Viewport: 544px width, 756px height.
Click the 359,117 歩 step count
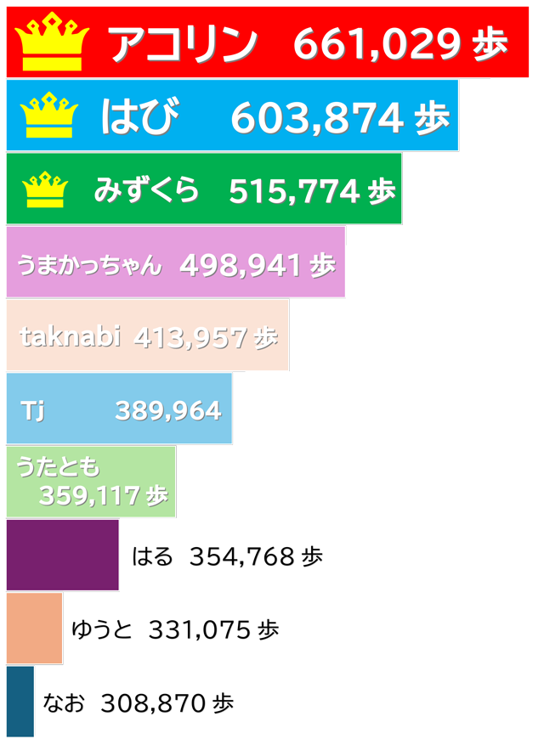103,495
